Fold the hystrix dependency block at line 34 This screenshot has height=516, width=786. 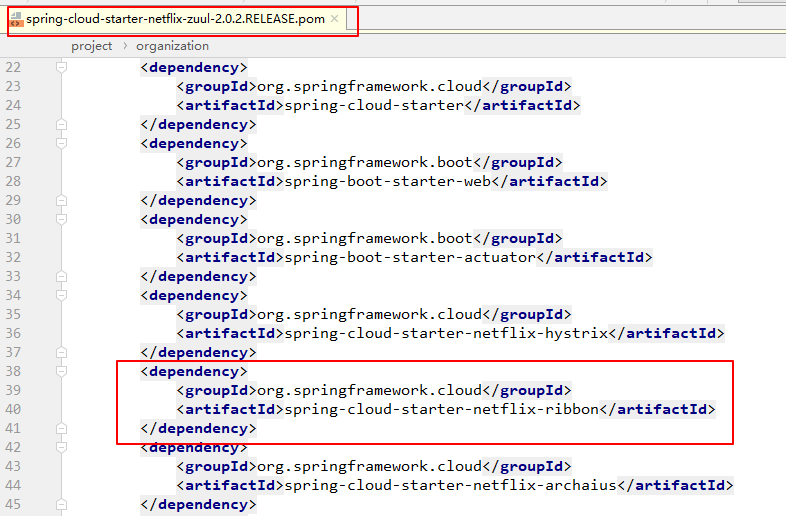tap(61, 296)
